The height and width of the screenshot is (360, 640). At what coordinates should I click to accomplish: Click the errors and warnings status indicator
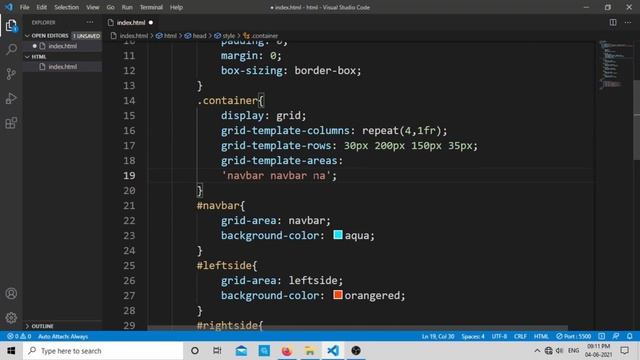pos(19,336)
